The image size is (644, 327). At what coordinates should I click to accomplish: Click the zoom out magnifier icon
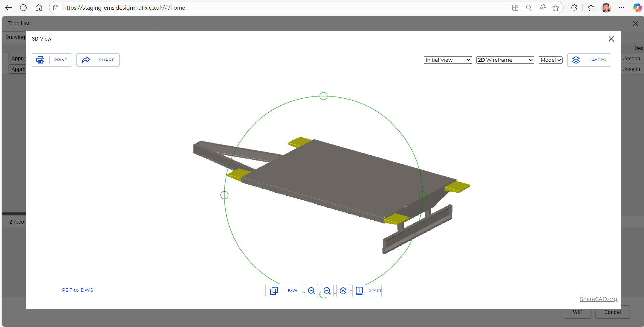tap(327, 291)
